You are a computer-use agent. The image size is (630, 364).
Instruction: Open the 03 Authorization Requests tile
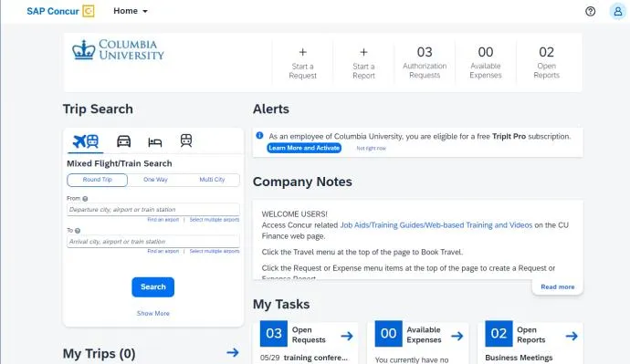tap(425, 63)
